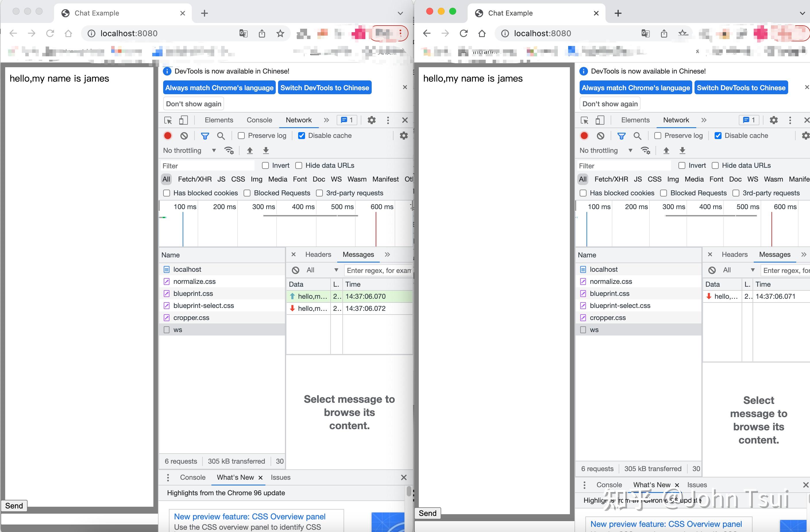
Task: Expand more tabs chevron next to Network in right DevTools
Action: point(704,120)
